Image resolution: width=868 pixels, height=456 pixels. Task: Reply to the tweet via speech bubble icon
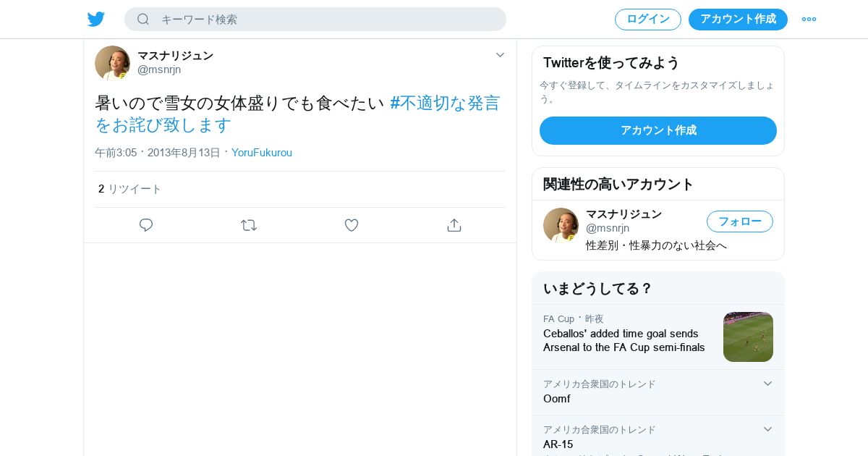(146, 225)
